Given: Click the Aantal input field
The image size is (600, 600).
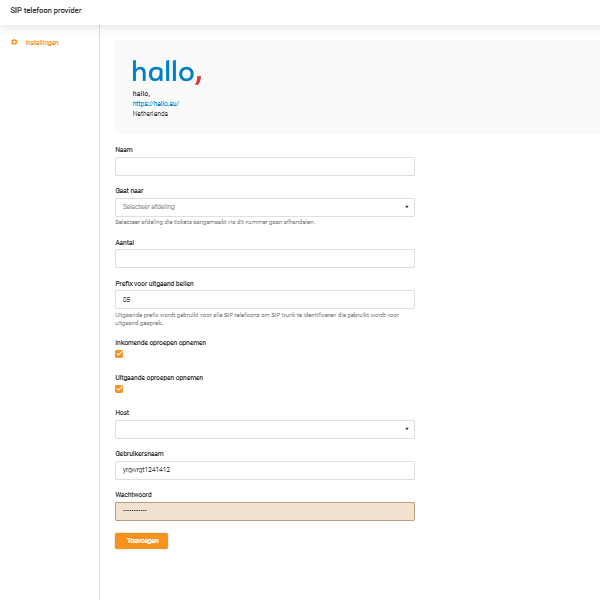Looking at the screenshot, I should [265, 259].
